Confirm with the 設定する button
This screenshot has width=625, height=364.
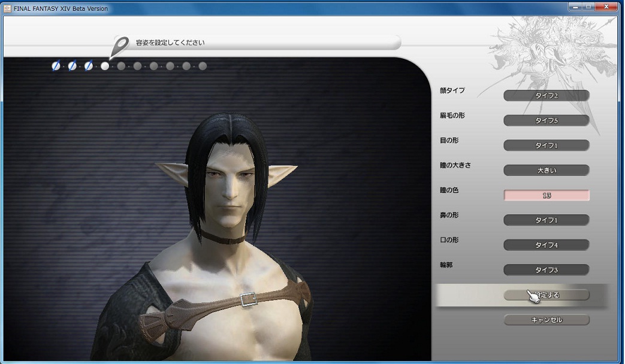coord(547,295)
